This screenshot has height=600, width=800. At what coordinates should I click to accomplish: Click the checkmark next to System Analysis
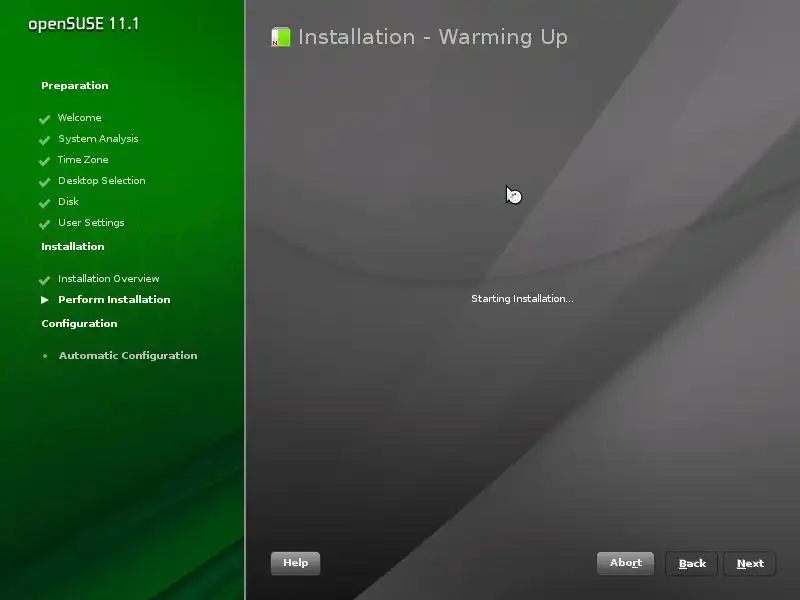click(44, 140)
